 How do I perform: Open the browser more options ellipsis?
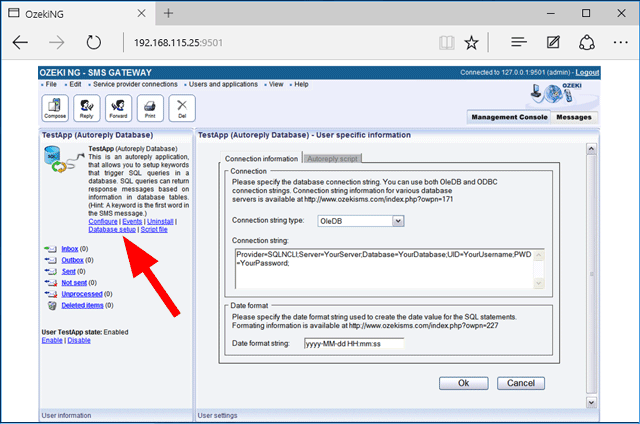tap(620, 42)
